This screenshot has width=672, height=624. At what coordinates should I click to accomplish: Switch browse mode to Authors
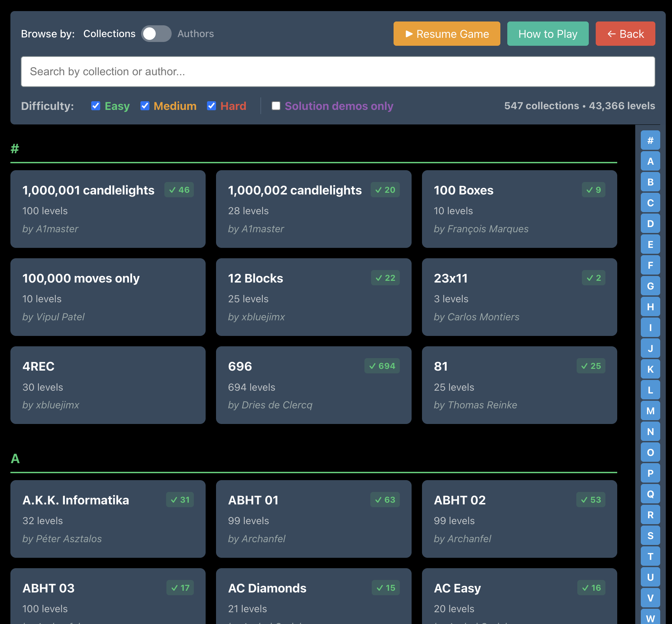(x=196, y=34)
